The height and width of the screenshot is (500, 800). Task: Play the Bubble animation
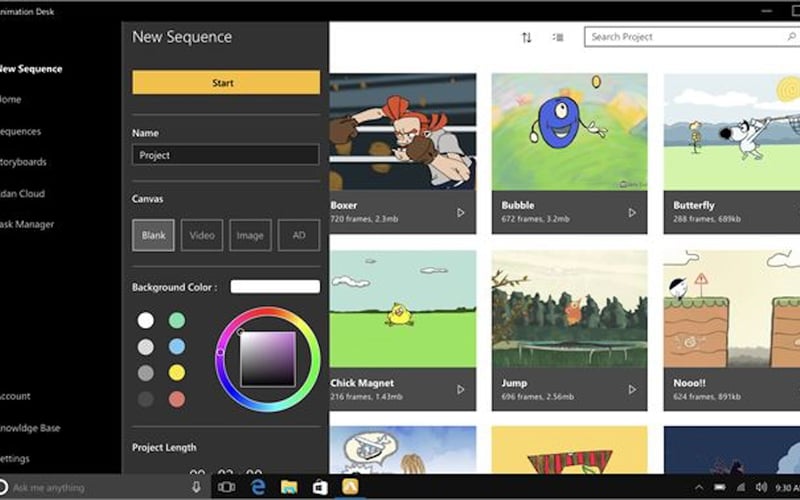[632, 212]
